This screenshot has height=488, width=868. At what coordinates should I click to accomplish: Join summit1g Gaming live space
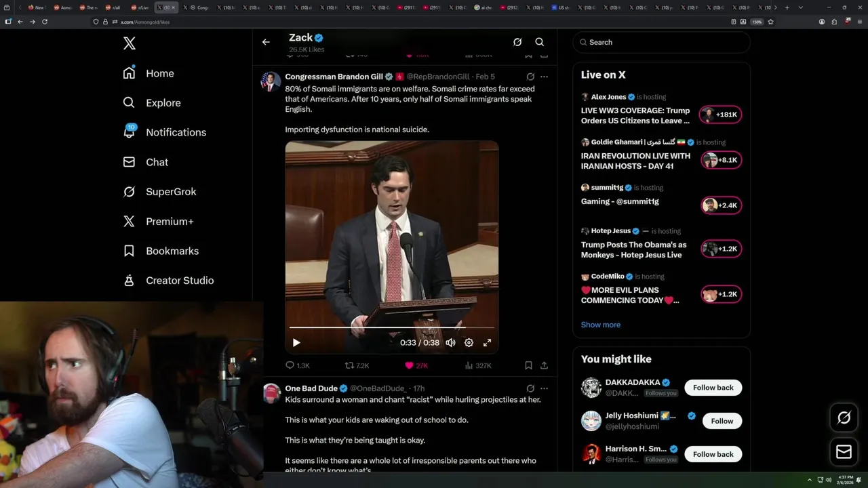[x=721, y=205]
